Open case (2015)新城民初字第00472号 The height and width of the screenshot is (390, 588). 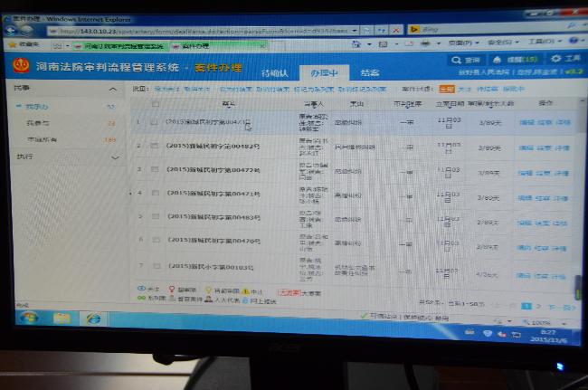point(213,169)
